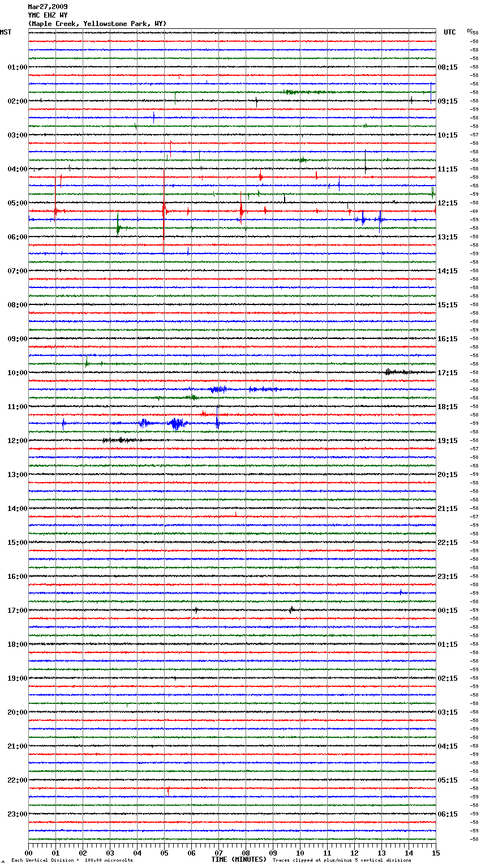Click the 13:15 UTC time label
The image size is (481, 868).
[448, 237]
